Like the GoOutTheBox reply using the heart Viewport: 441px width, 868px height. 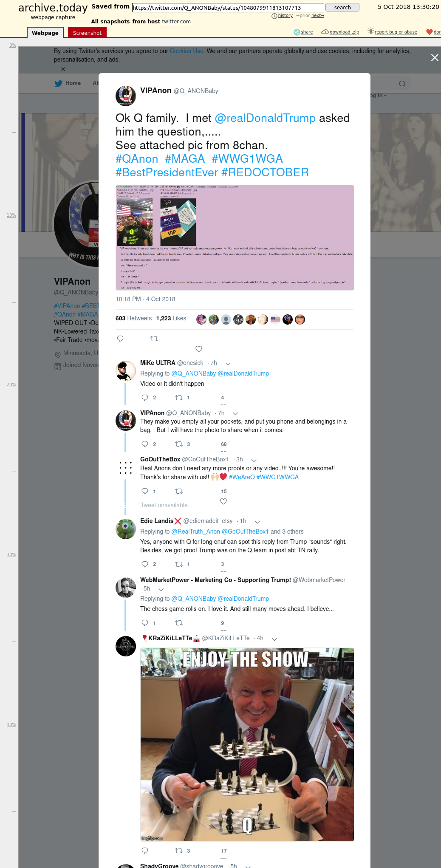point(223,501)
